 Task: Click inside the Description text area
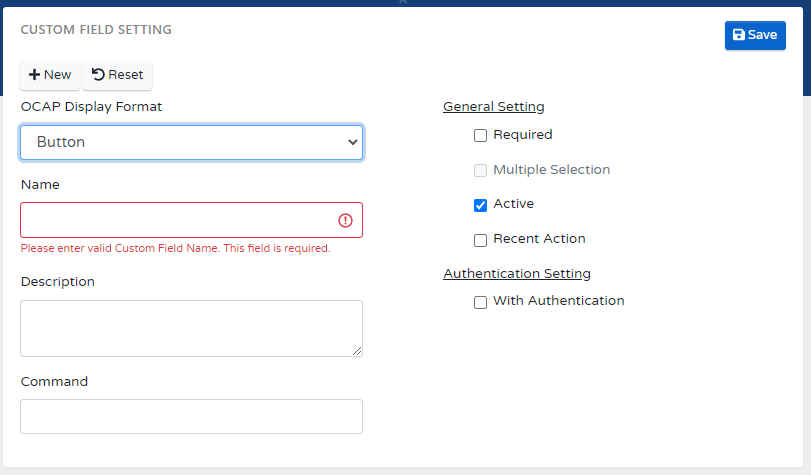point(190,328)
